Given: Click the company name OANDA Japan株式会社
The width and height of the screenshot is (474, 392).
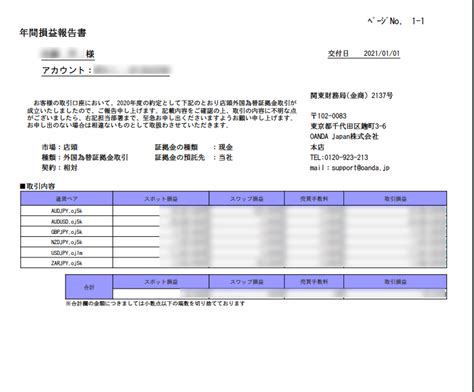Looking at the screenshot, I should click(344, 136).
